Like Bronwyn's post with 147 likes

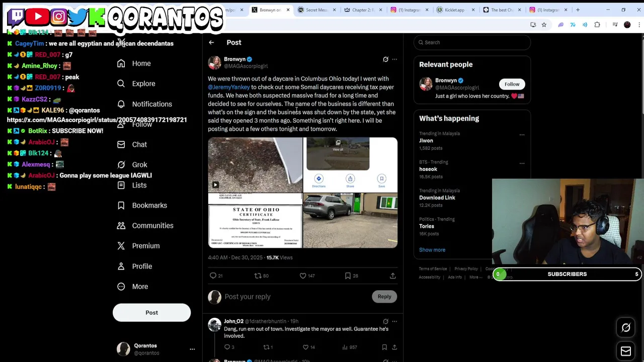pos(307,276)
